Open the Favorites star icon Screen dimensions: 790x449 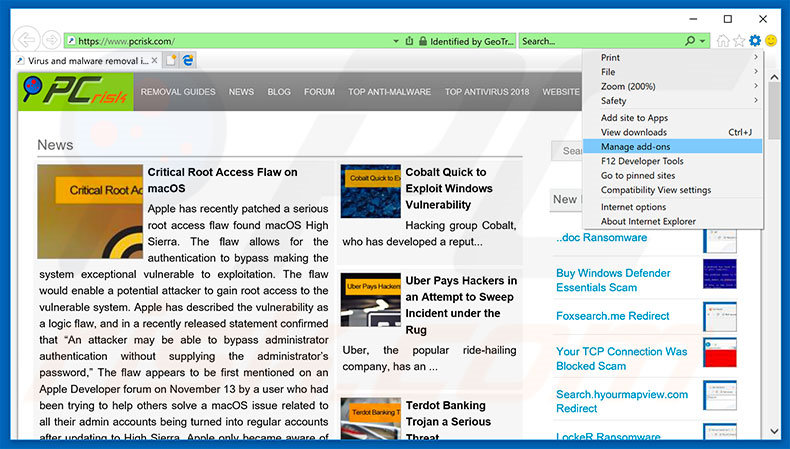click(x=739, y=41)
